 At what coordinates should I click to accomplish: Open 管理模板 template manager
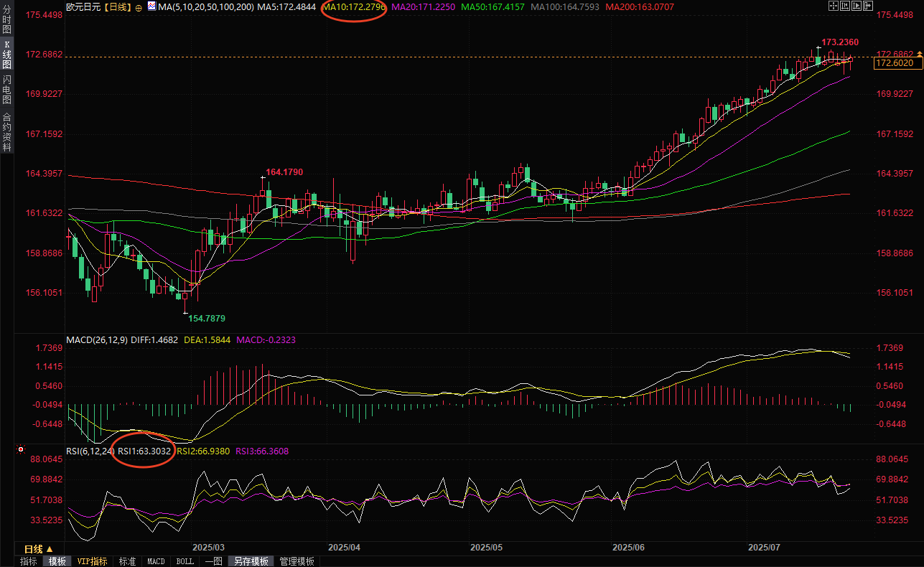click(x=297, y=561)
